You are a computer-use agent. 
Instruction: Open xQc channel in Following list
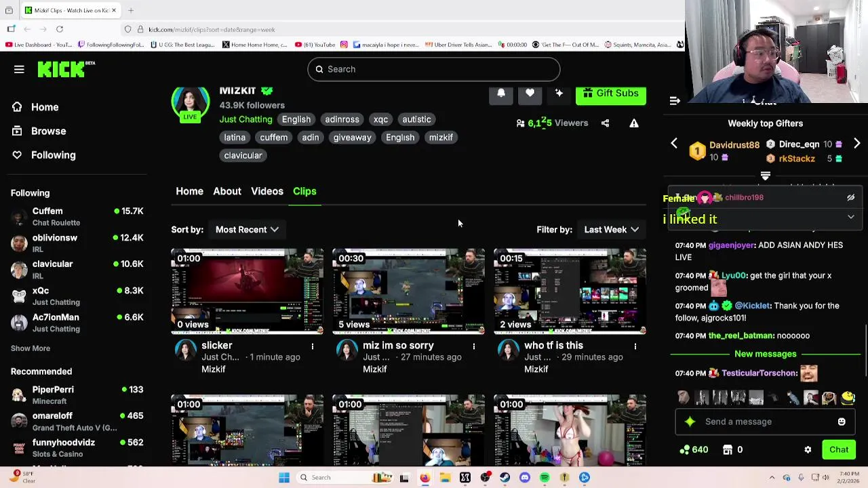(x=77, y=296)
